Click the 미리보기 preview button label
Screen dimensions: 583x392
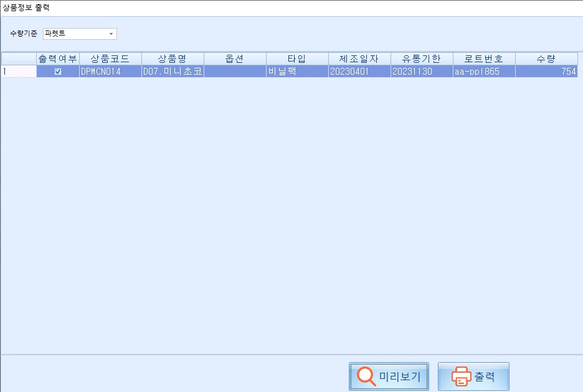(x=400, y=377)
